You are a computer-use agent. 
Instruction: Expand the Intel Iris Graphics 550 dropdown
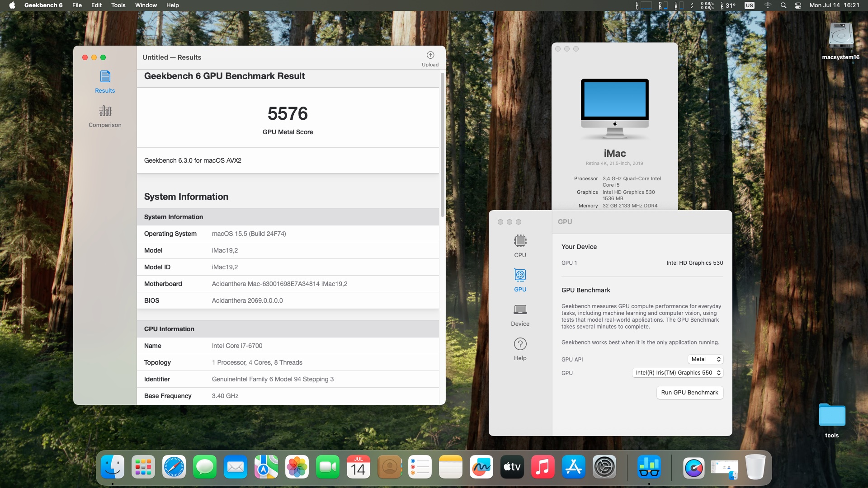coord(677,373)
